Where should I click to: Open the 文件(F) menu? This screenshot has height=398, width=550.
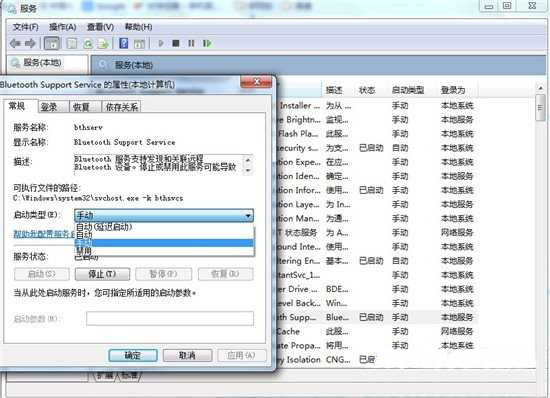(x=26, y=27)
